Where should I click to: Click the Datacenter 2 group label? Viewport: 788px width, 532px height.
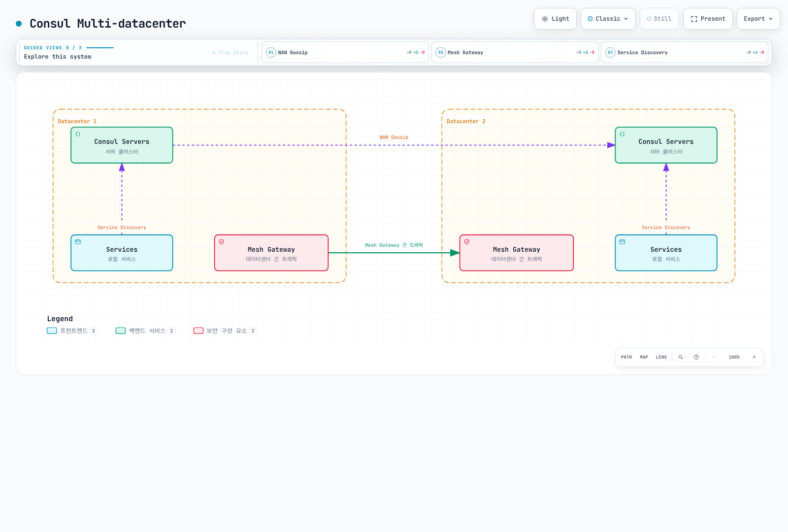pos(466,121)
